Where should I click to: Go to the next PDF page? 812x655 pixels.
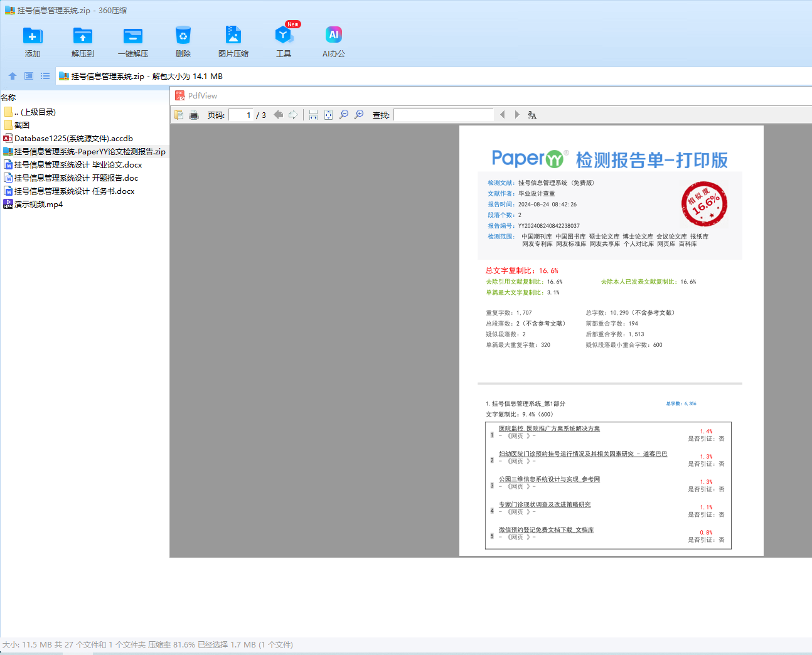(x=293, y=115)
